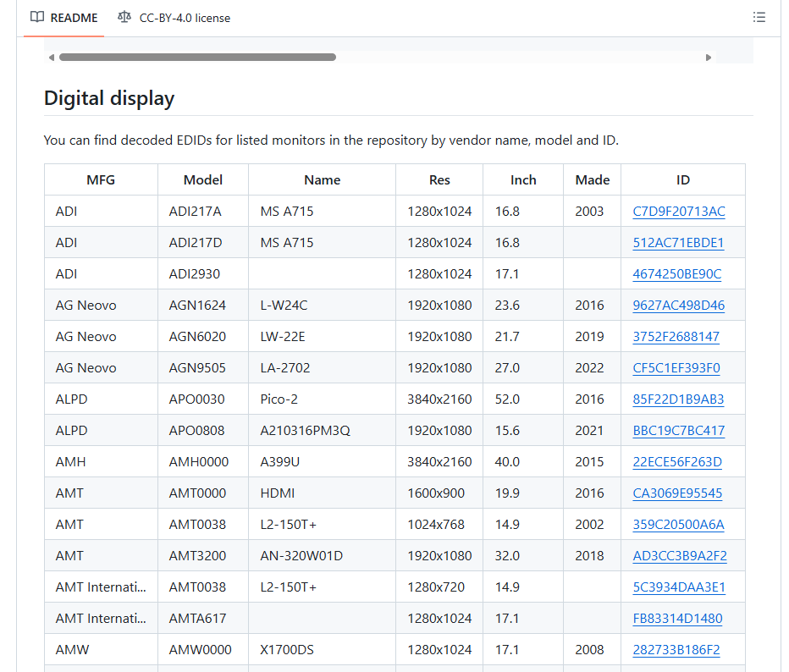789x672 pixels.
Task: Click the Name column header
Action: click(x=322, y=179)
